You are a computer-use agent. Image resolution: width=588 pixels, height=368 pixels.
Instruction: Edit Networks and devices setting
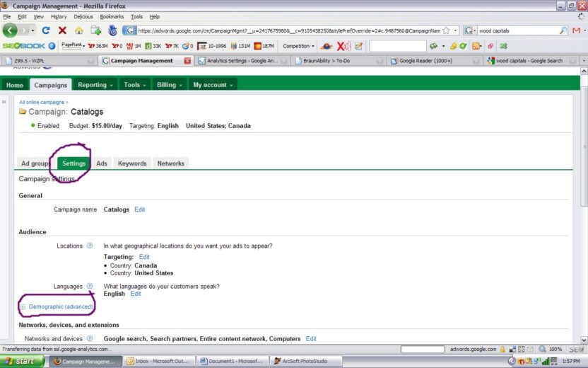pyautogui.click(x=311, y=338)
